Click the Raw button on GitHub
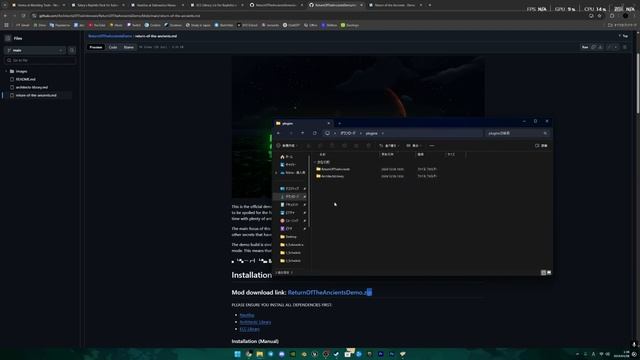The width and height of the screenshot is (640, 360). click(585, 47)
